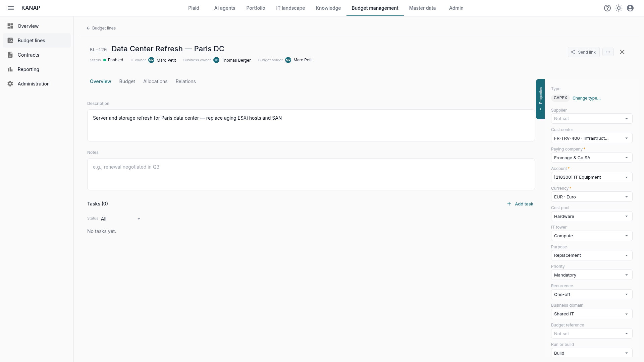Click the Change type... link

[587, 98]
